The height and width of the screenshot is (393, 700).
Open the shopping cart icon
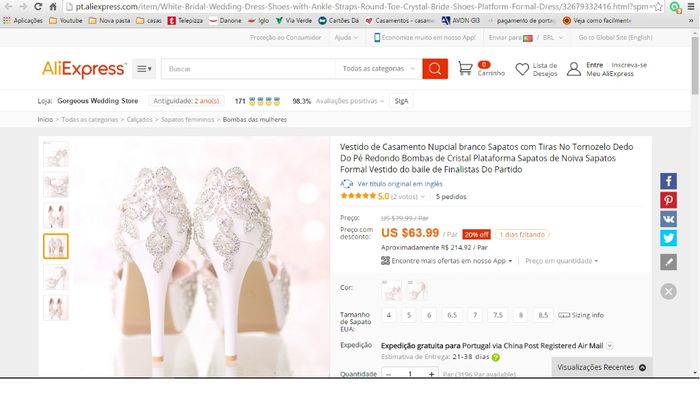[x=465, y=68]
